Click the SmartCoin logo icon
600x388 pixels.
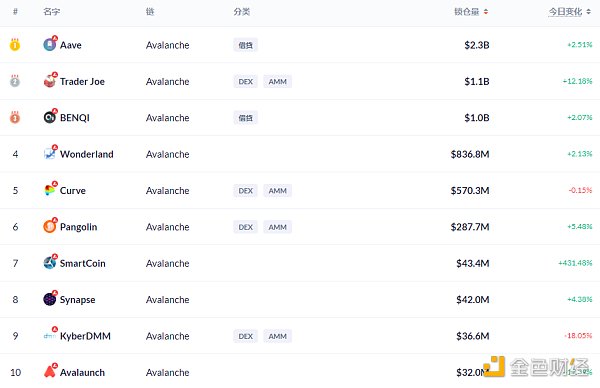49,263
